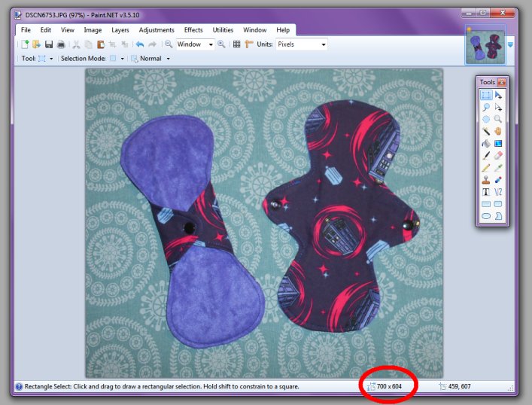Viewport: 532px width, 405px height.
Task: Choose the Clone Stamp tool
Action: click(486, 179)
